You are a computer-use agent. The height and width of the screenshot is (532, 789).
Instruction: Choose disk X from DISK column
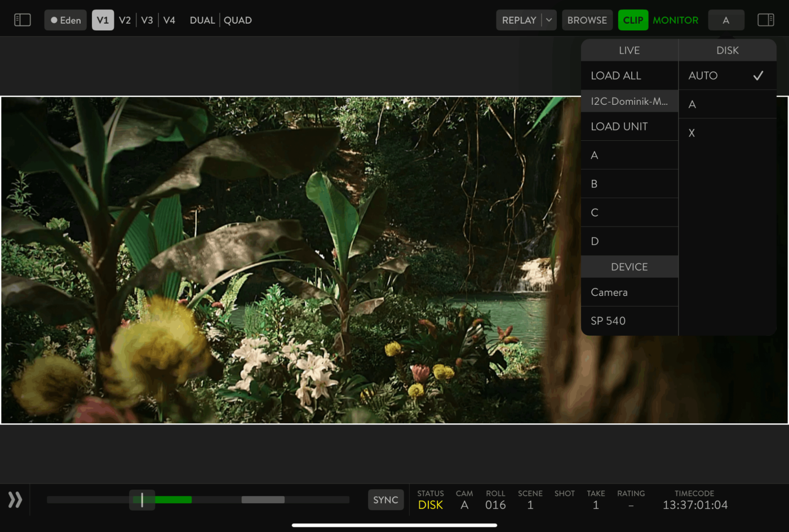(x=727, y=133)
